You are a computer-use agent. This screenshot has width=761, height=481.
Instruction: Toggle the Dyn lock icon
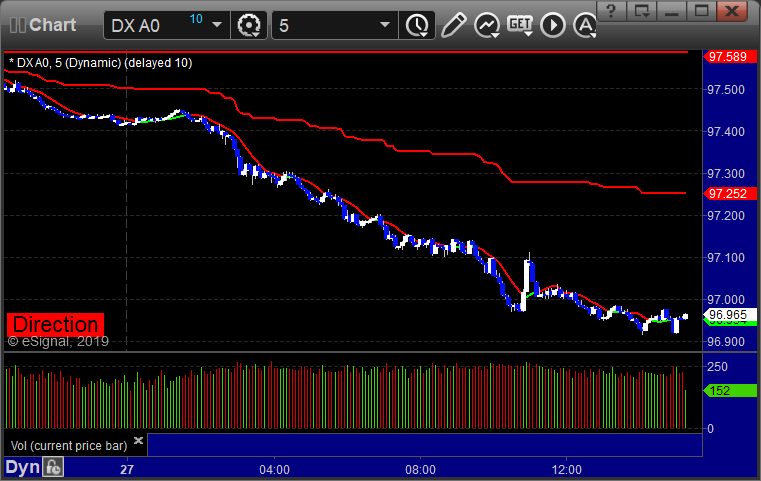(53, 467)
